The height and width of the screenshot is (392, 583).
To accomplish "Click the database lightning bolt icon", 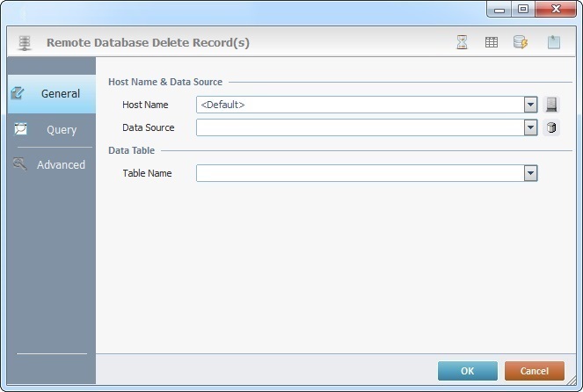I will [521, 42].
